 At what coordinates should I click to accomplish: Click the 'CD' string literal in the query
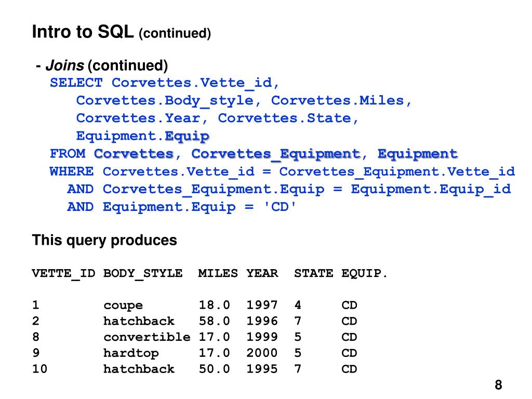[x=280, y=206]
